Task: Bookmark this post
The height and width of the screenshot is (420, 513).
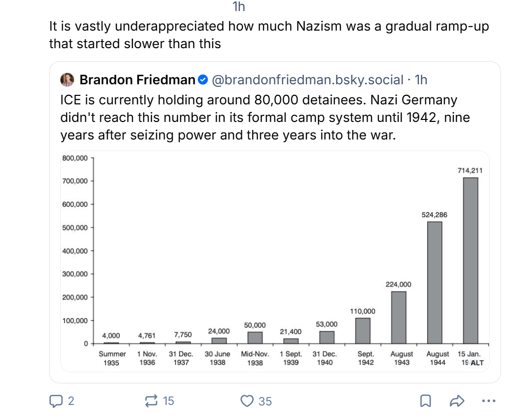Action: click(x=425, y=400)
